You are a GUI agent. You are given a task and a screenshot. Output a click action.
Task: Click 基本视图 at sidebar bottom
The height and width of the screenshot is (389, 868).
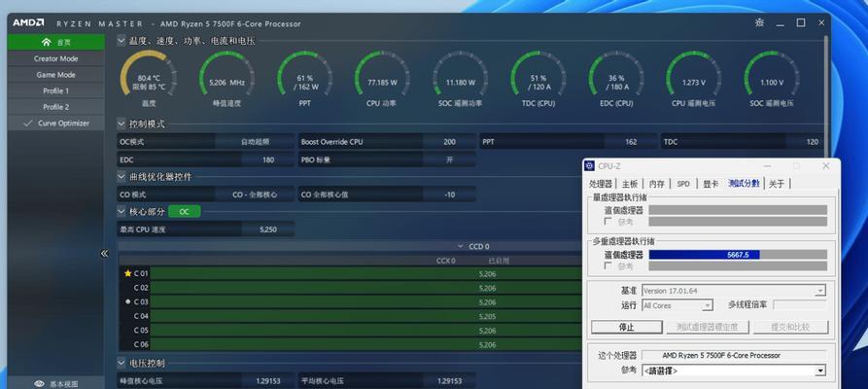[x=56, y=383]
